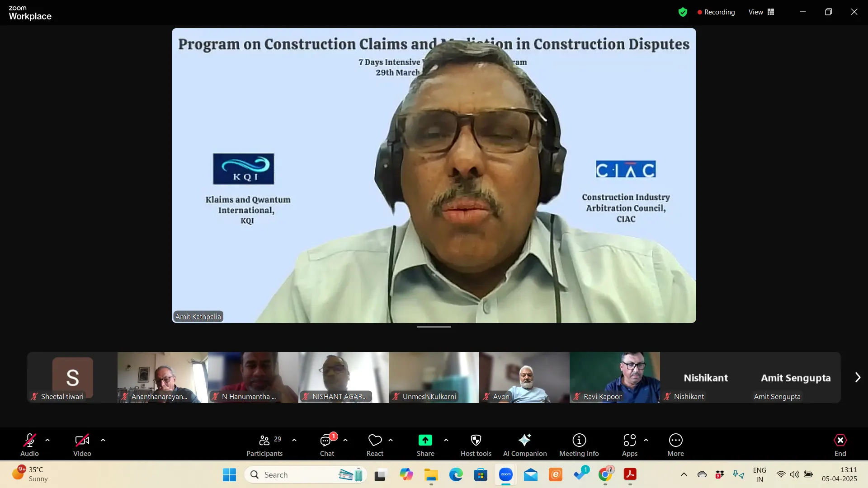This screenshot has width=868, height=488.
Task: Open Microsoft Edge from taskbar
Action: point(456,474)
